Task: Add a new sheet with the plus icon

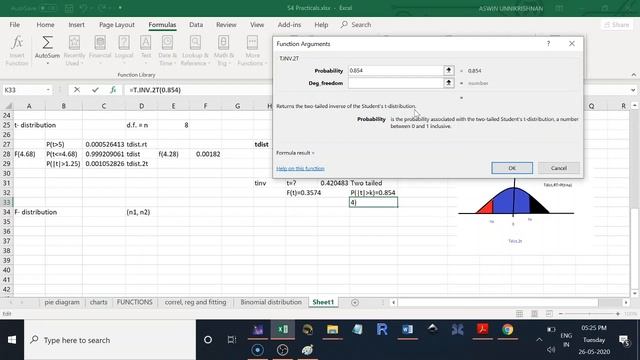Action: click(355, 302)
